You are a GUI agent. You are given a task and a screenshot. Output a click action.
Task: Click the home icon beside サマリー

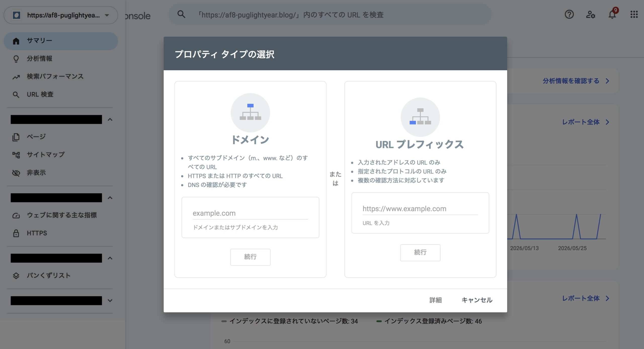point(16,41)
